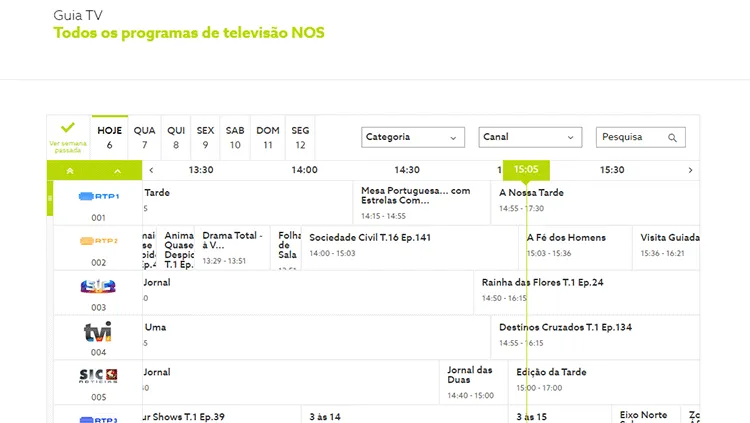Click the Guia TV heading

[x=78, y=15]
